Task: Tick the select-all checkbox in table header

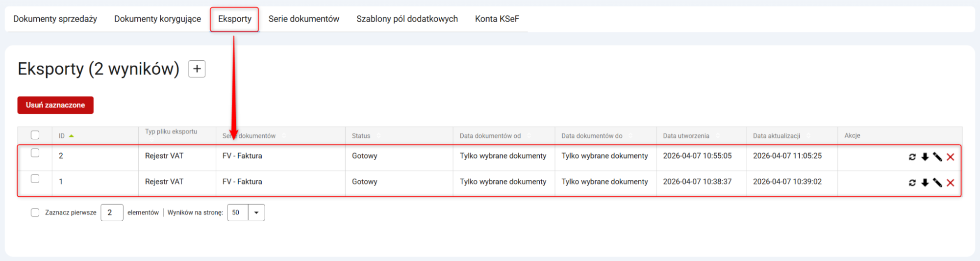Action: click(x=35, y=135)
